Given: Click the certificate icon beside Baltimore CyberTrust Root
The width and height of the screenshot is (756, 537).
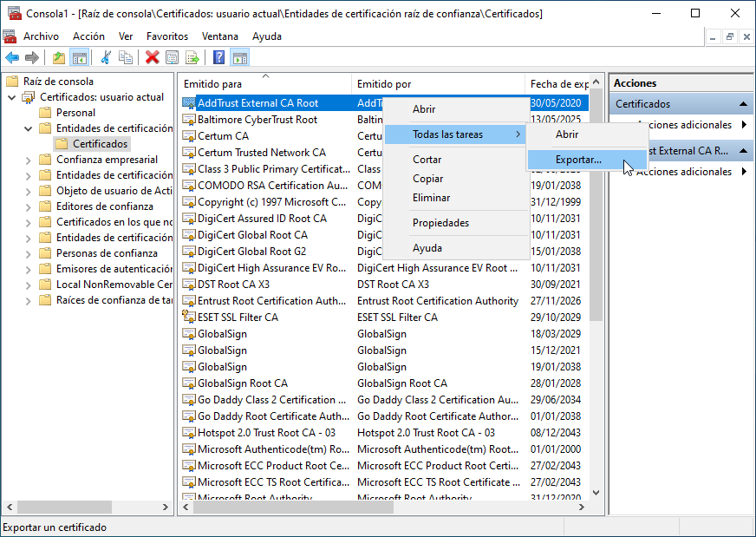Looking at the screenshot, I should point(188,120).
